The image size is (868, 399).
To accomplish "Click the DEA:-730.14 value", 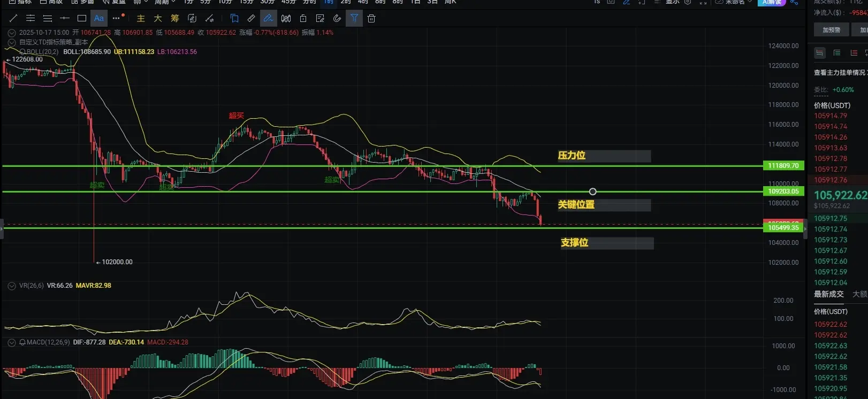I will [x=126, y=342].
